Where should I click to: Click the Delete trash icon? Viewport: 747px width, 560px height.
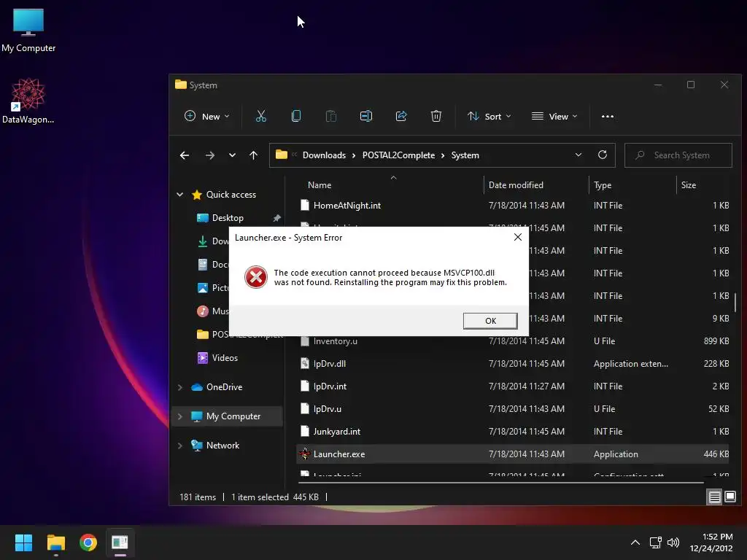click(436, 116)
